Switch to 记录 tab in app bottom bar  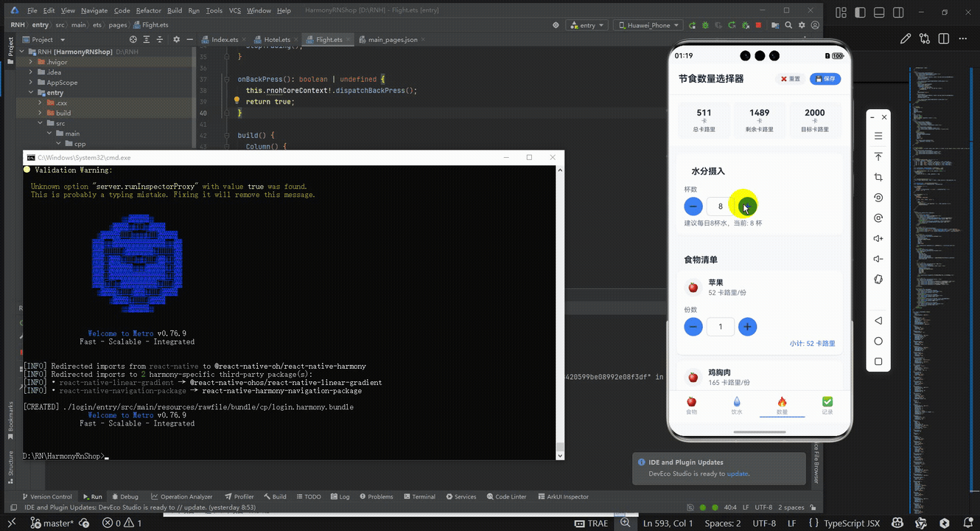tap(827, 406)
